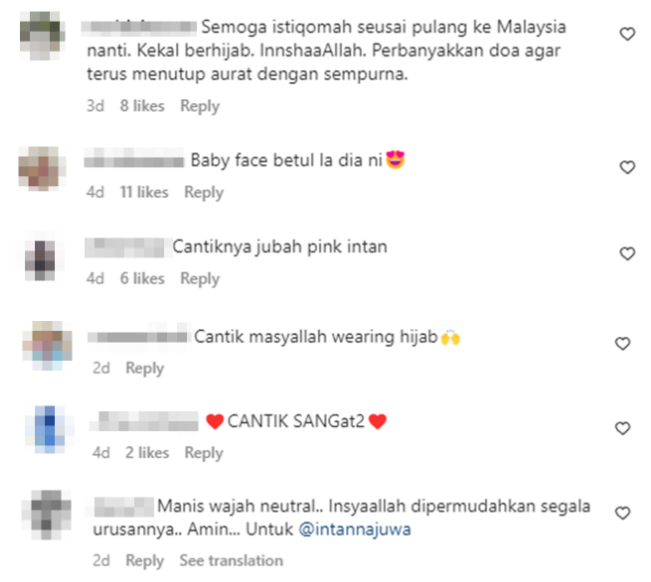The image size is (651, 582).
Task: Like the 'Manis wajah neutral' comment heart
Action: 622,514
